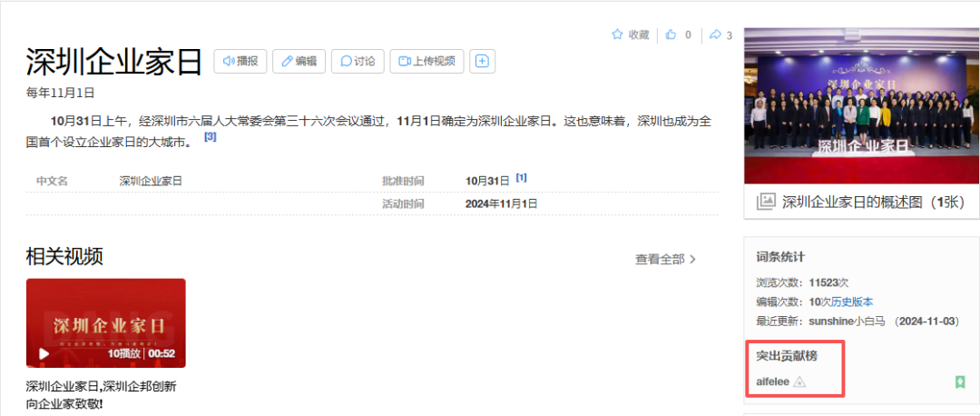980x416 pixels.
Task: Click the thumbs-up like icon
Action: (671, 35)
